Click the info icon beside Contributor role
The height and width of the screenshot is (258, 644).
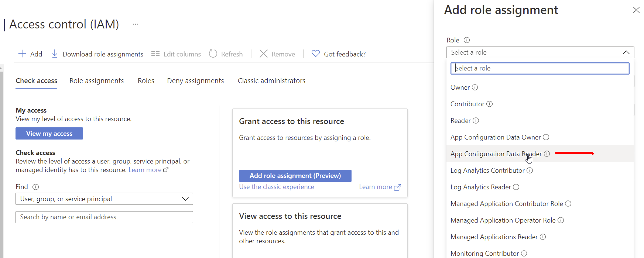[490, 104]
